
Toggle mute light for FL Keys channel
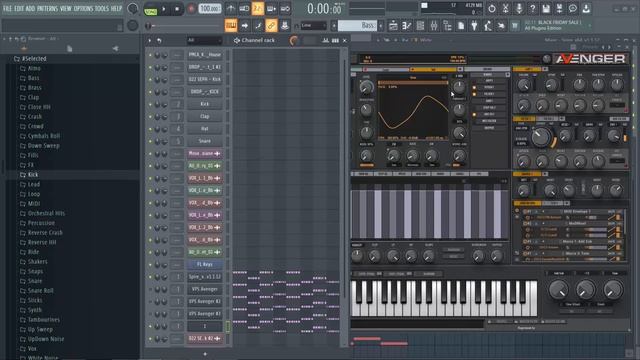(150, 264)
